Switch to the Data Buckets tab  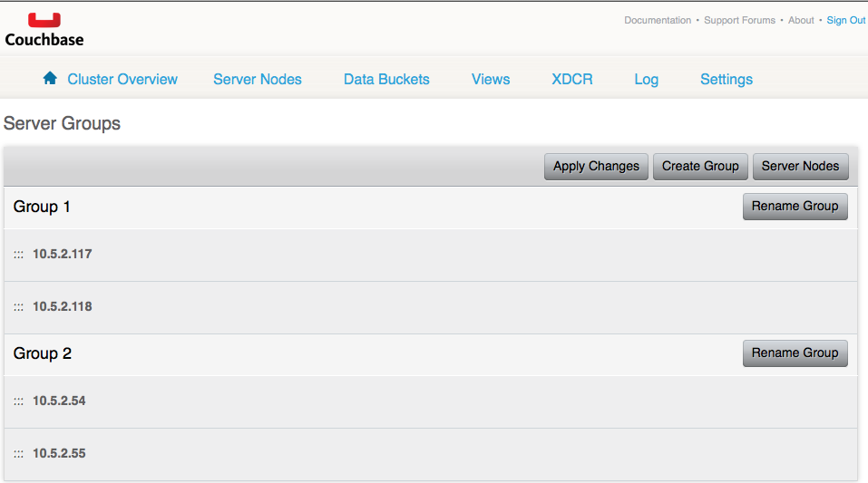click(x=386, y=80)
